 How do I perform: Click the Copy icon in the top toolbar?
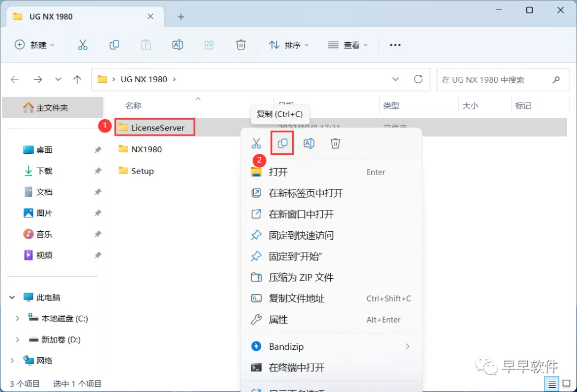coord(114,45)
